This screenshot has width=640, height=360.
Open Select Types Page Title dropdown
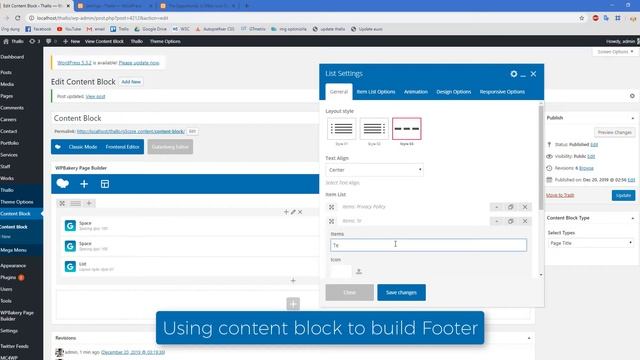click(x=590, y=243)
